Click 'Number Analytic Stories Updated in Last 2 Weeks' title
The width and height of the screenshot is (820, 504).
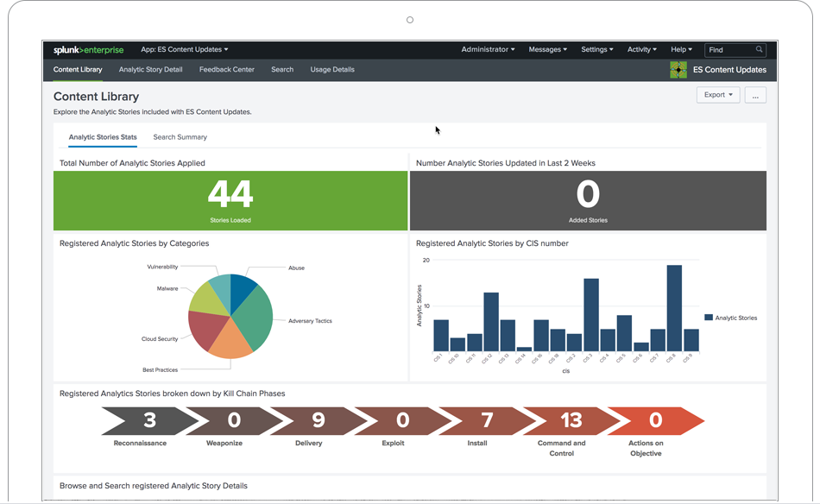(506, 163)
